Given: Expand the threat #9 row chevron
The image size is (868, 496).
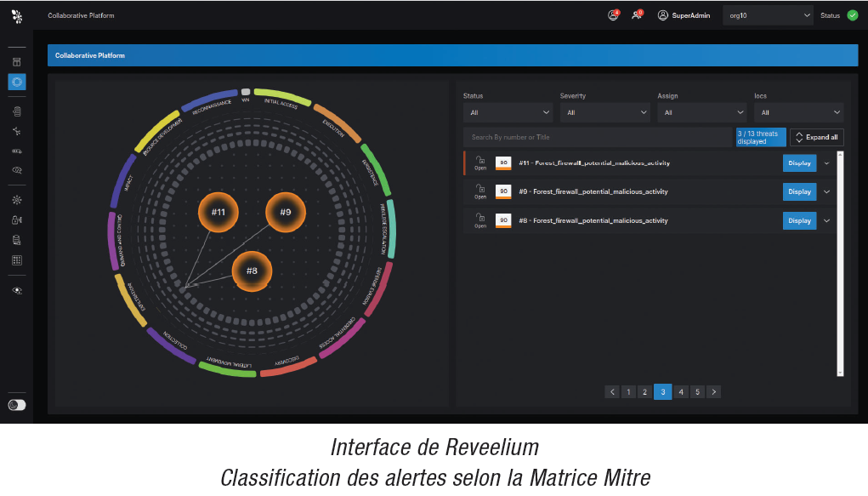Looking at the screenshot, I should 826,191.
